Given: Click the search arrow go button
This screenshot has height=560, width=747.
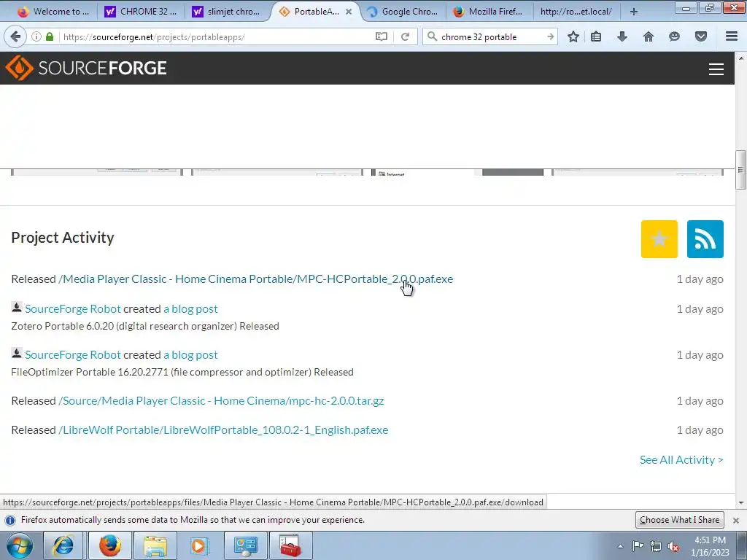Looking at the screenshot, I should [550, 36].
